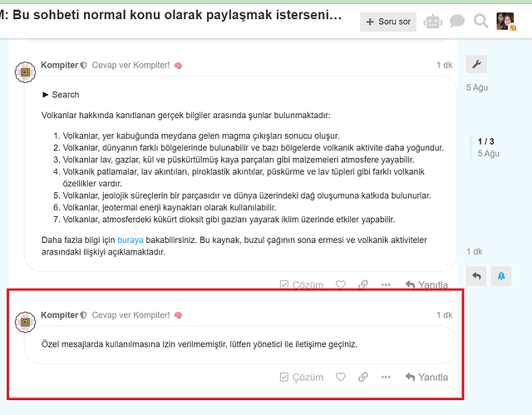Click the Soru sor button

[x=388, y=22]
